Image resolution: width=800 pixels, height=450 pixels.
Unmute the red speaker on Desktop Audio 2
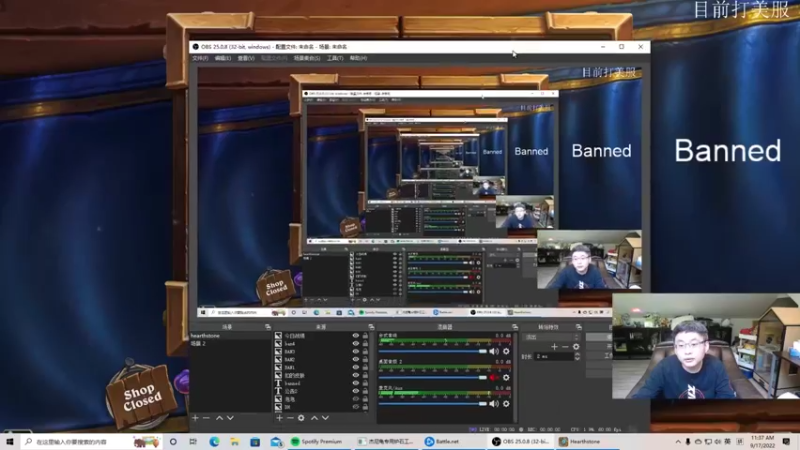494,378
